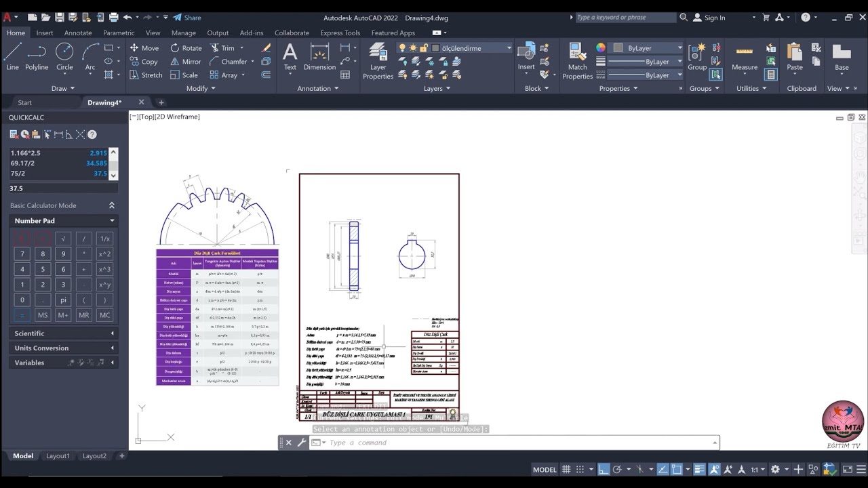This screenshot has width=868, height=488.
Task: Toggle snap mode in status bar
Action: pyautogui.click(x=580, y=469)
